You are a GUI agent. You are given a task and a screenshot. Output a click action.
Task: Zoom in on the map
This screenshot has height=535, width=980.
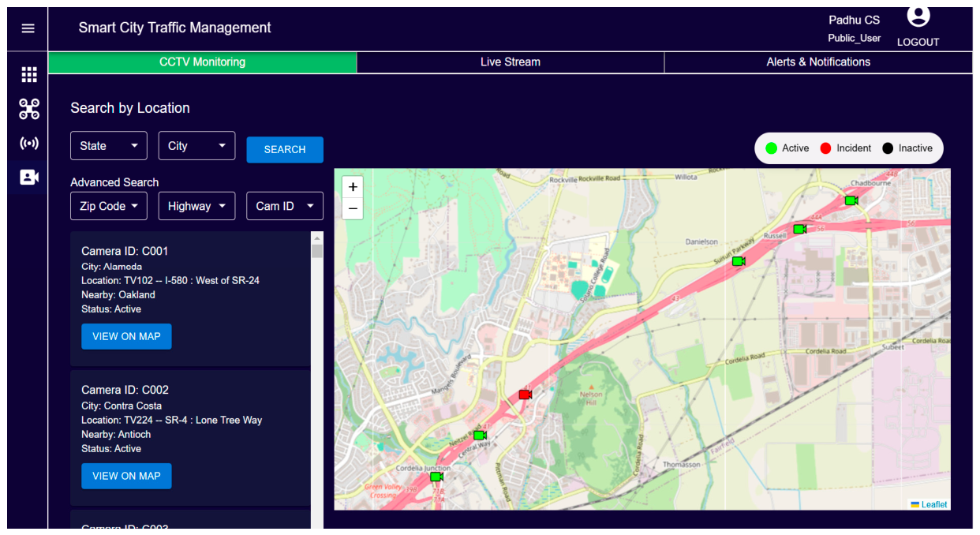353,187
